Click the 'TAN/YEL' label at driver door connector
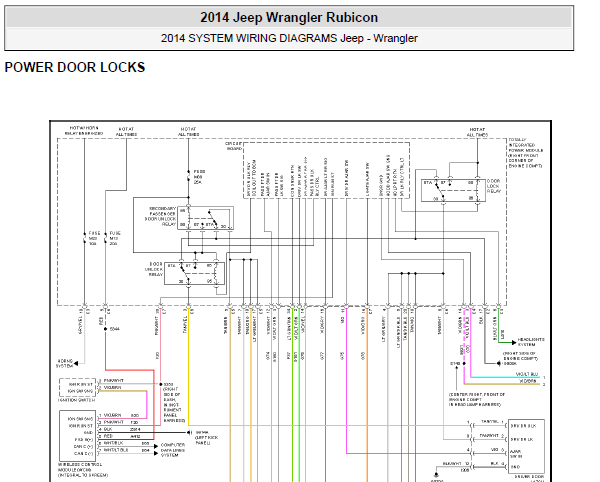Screen dimensions: 600x482 (x=489, y=422)
